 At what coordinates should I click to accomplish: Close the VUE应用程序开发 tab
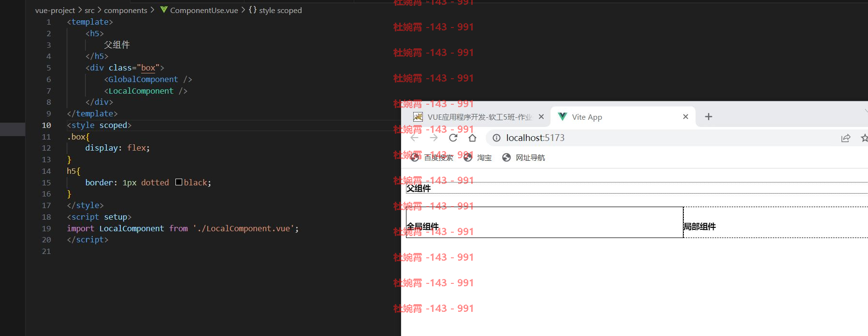pyautogui.click(x=541, y=117)
